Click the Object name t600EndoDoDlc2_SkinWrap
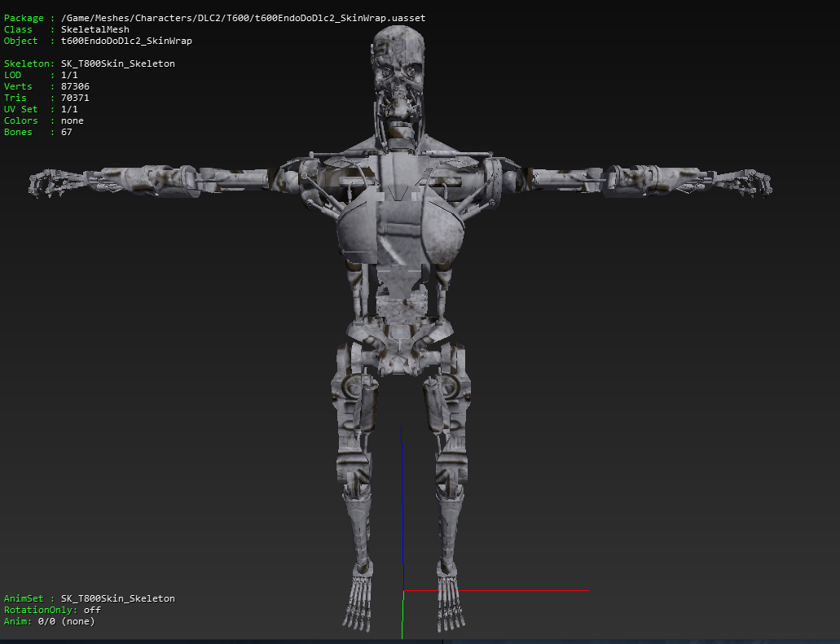This screenshot has width=840, height=644. (126, 41)
